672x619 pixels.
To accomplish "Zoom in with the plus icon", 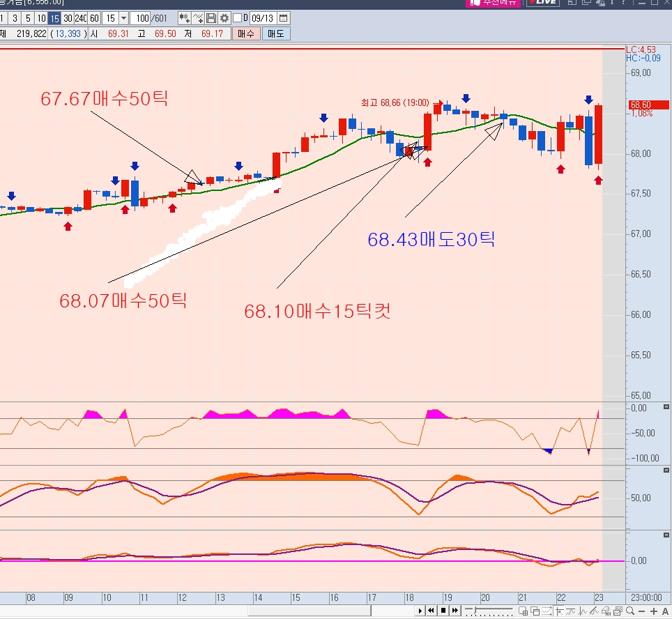I will [x=653, y=611].
